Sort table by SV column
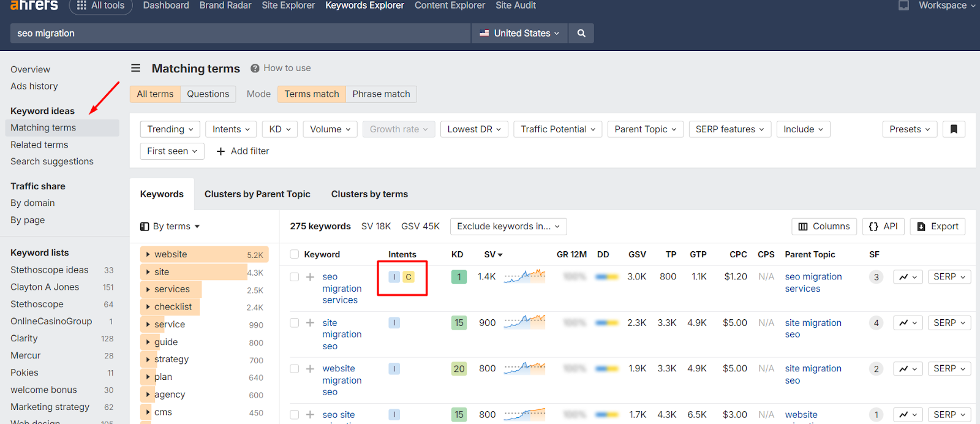980x424 pixels. point(493,254)
